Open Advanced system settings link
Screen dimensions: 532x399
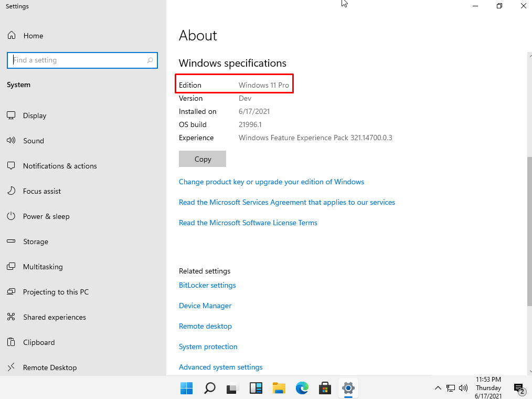tap(221, 367)
